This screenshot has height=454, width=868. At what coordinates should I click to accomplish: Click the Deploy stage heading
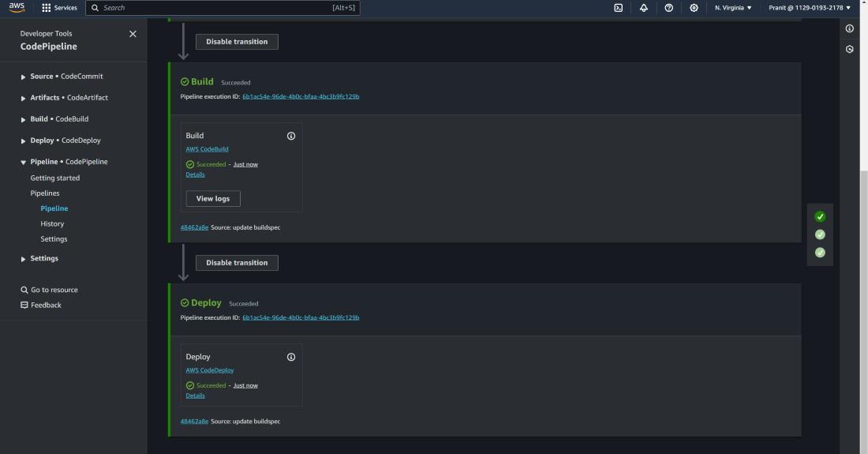coord(206,303)
